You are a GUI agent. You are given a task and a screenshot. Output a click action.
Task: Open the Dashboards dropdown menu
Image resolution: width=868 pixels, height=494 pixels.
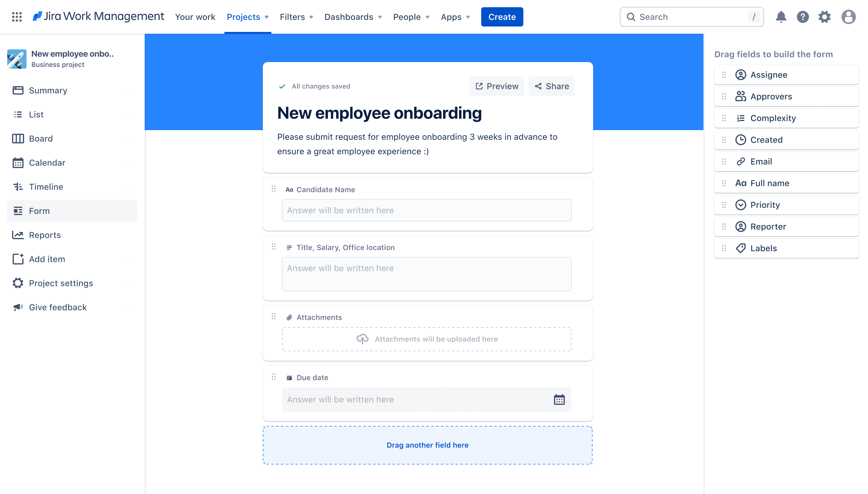352,17
